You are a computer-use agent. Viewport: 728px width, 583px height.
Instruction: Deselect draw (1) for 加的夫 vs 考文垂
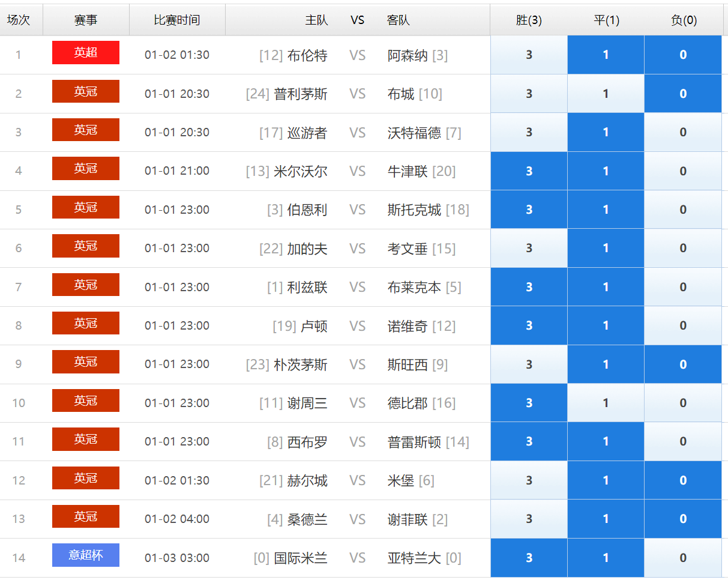(606, 248)
